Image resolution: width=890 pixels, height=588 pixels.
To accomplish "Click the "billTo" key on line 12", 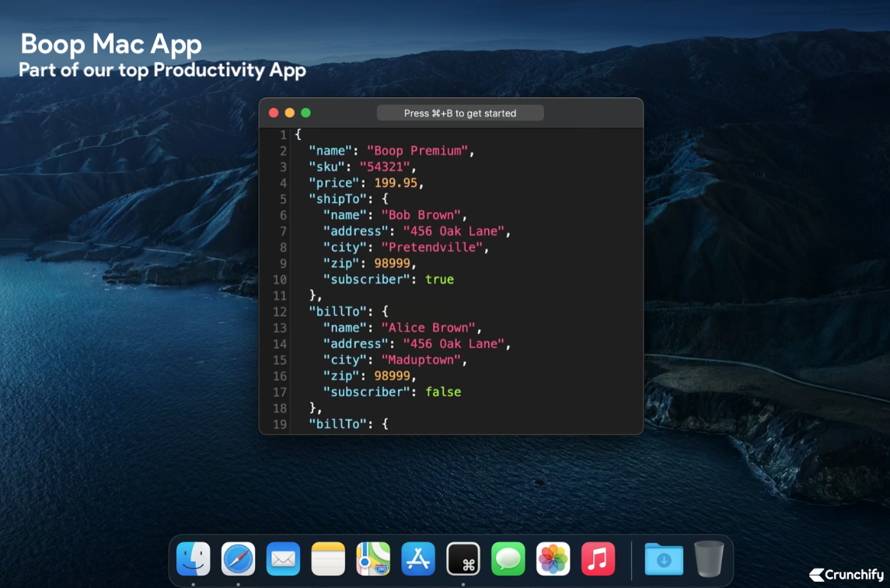I will (337, 311).
